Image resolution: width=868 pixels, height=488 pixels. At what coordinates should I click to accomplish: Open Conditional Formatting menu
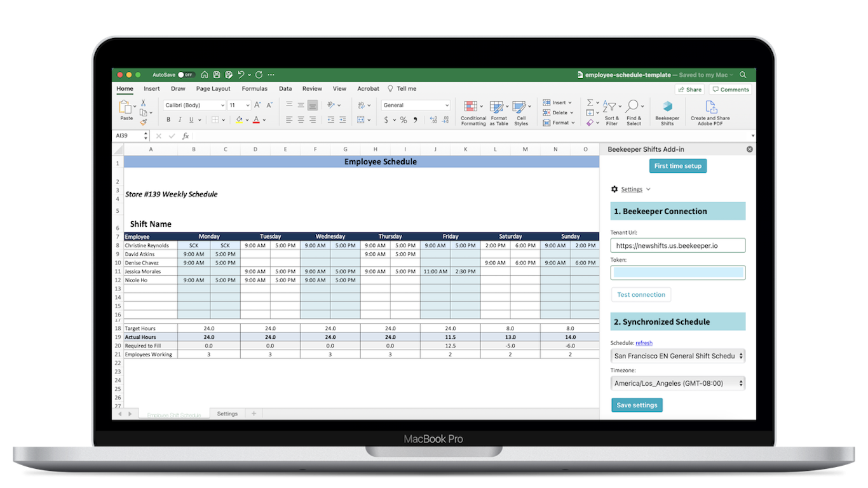pos(473,113)
